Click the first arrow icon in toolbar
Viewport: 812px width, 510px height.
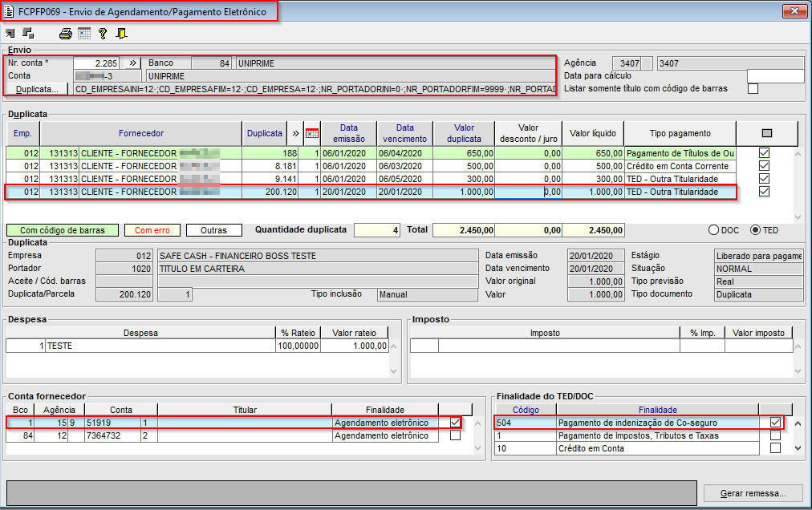(10, 34)
